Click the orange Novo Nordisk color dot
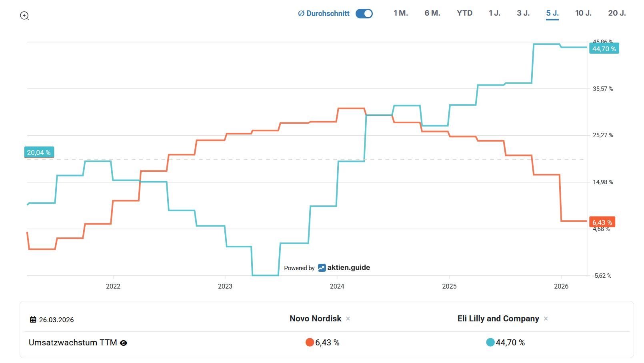This screenshot has width=644, height=363. [x=310, y=342]
